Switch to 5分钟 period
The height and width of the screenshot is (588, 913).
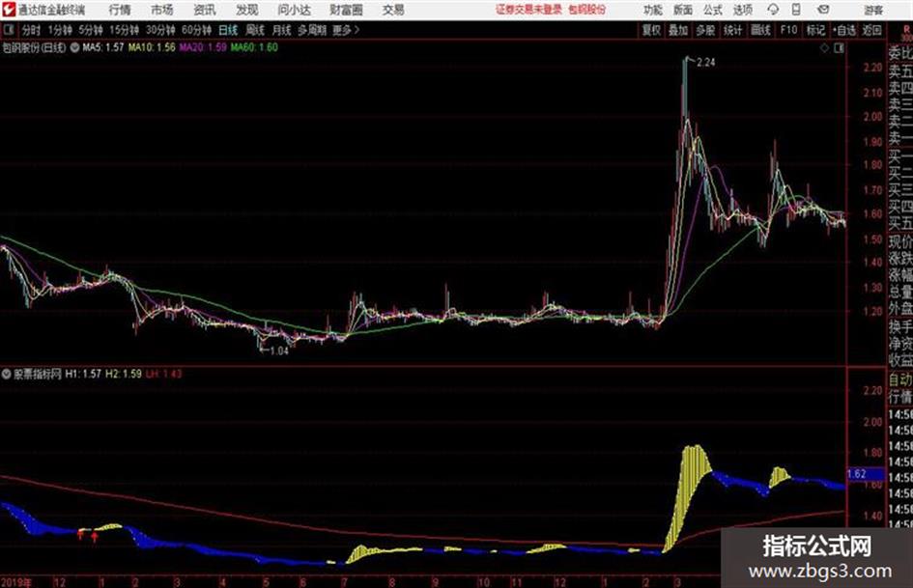coord(91,30)
